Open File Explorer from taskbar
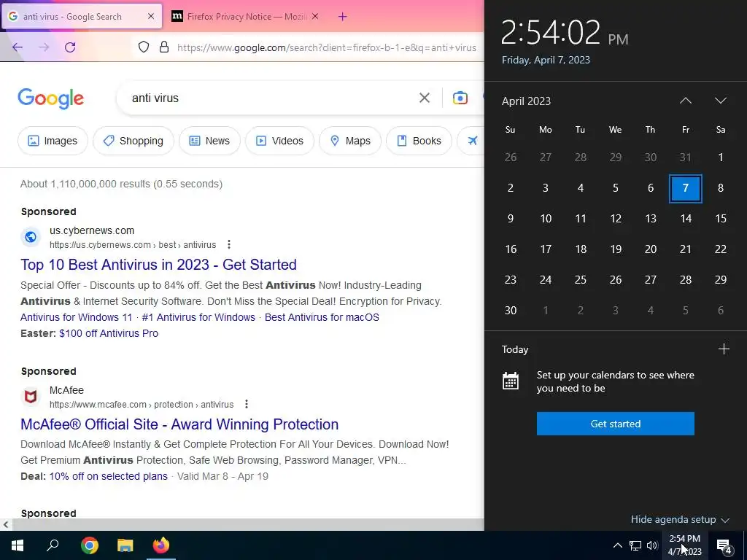The width and height of the screenshot is (747, 560). (x=125, y=545)
